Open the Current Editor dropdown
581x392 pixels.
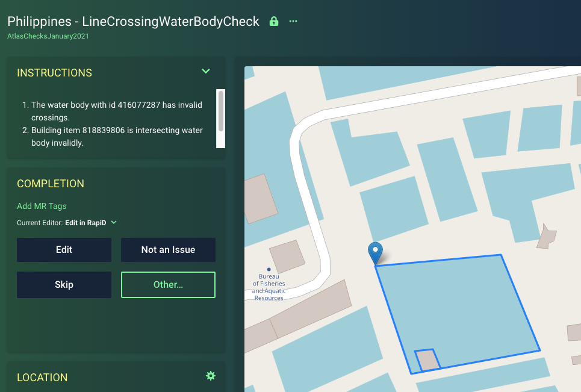tap(114, 222)
